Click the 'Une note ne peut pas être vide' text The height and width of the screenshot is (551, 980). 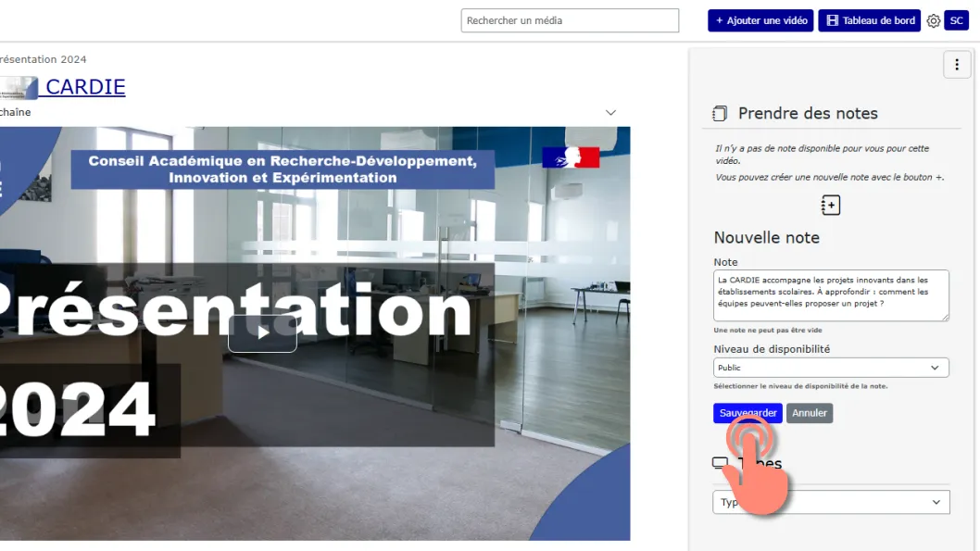[x=768, y=330]
